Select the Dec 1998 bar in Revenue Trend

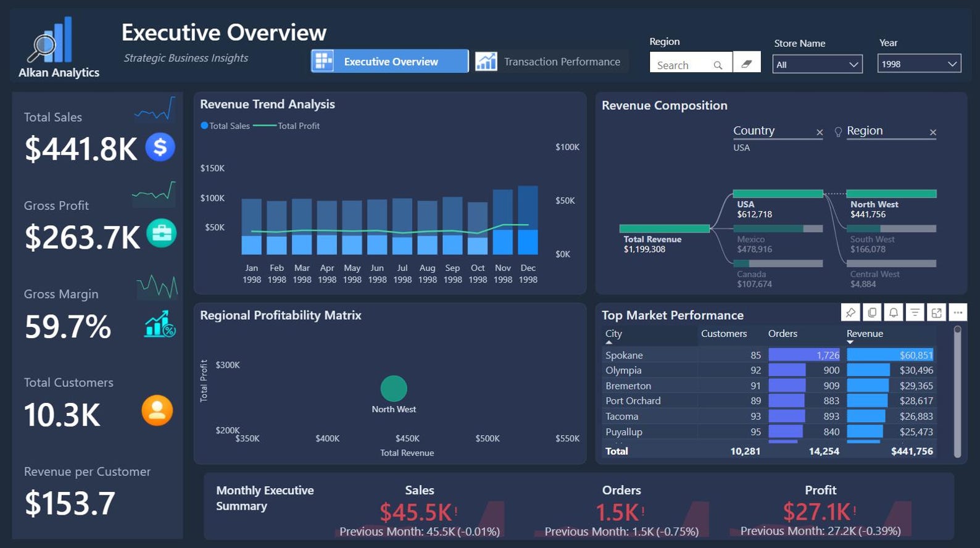(x=528, y=220)
